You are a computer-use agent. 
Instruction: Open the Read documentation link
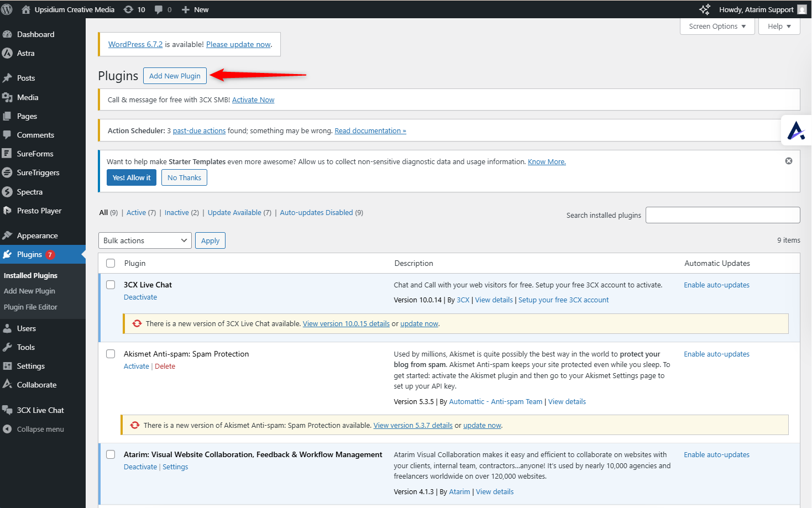[370, 130]
